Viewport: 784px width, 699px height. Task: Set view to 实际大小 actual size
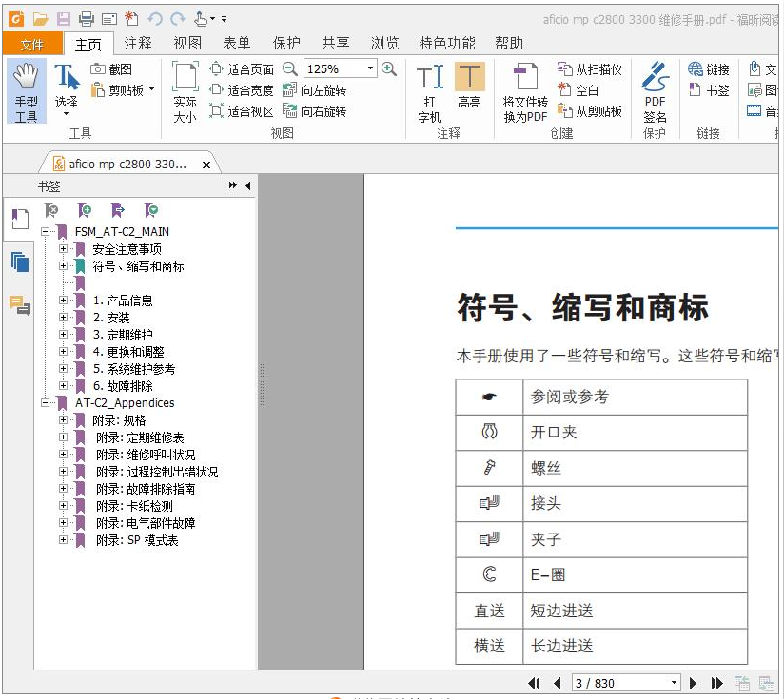click(x=185, y=91)
